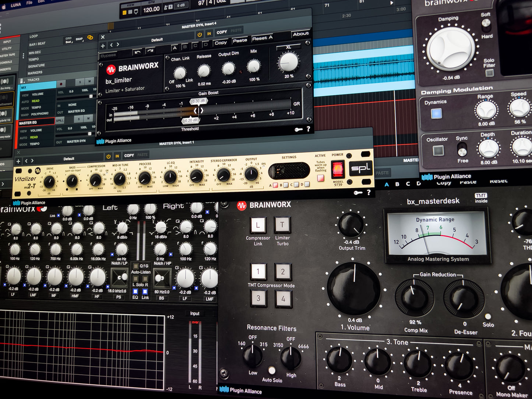This screenshot has height=399, width=532.
Task: Select the CONSOLE tab in left sidebar
Action: 6,62
